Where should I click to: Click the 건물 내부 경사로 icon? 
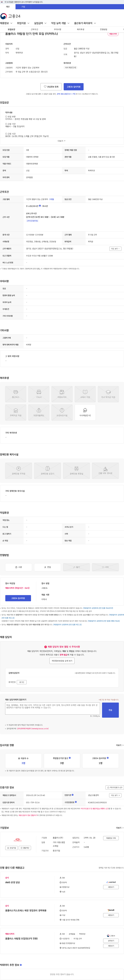click(105, 471)
